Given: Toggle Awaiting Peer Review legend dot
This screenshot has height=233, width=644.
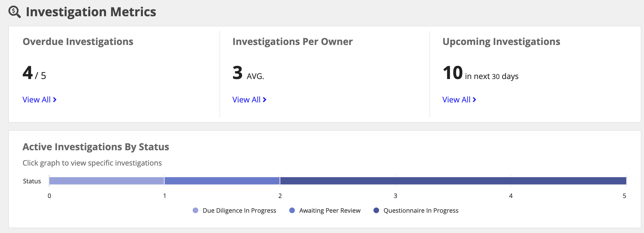Looking at the screenshot, I should (292, 211).
